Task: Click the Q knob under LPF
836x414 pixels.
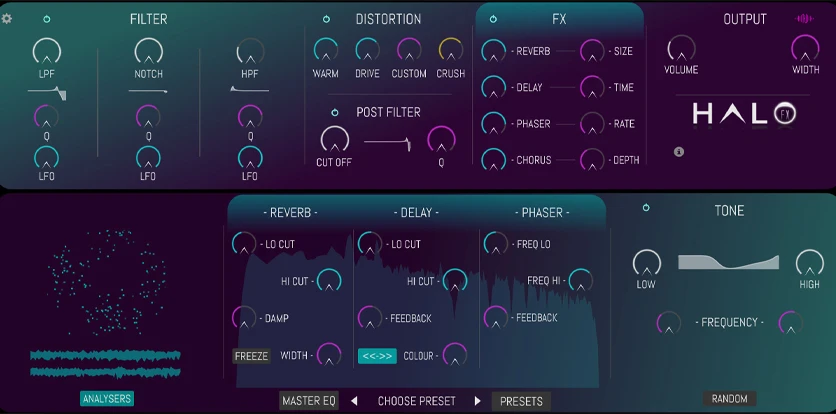Action: click(x=47, y=117)
